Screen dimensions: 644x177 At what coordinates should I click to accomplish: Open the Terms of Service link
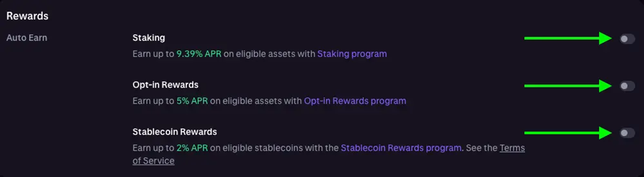[x=512, y=148]
